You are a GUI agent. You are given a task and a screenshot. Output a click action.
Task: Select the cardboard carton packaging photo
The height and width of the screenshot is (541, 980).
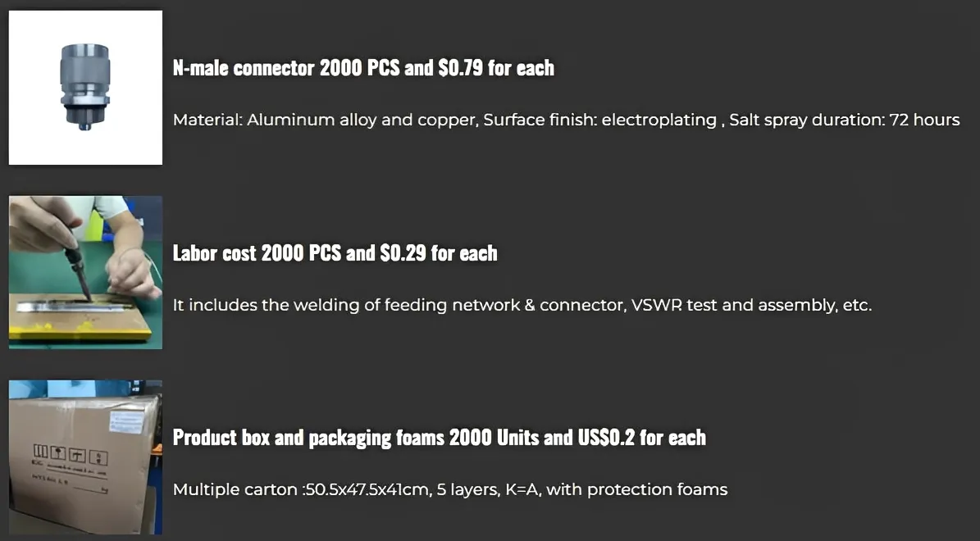coord(85,457)
